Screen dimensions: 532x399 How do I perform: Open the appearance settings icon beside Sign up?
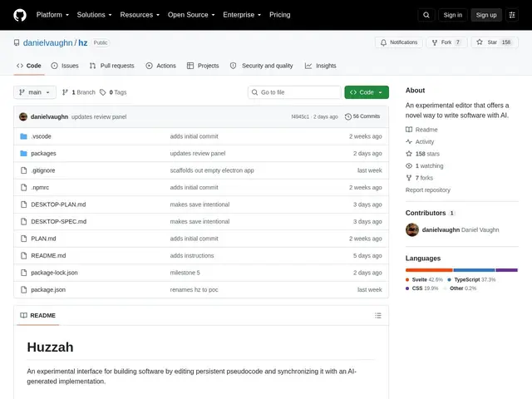click(x=512, y=15)
